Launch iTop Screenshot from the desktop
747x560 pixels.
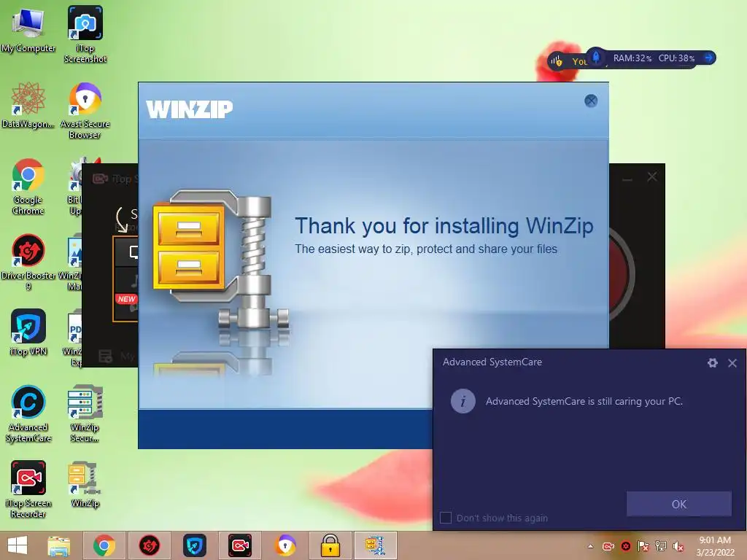pos(85,34)
